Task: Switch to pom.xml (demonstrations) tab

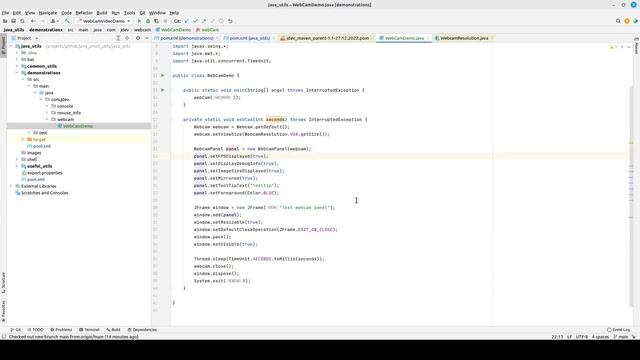Action: (x=186, y=38)
